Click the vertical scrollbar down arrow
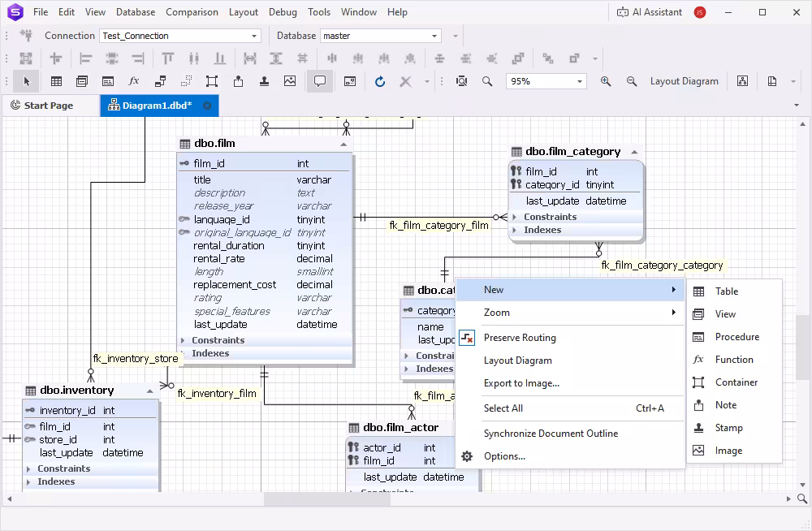812x531 pixels. [x=803, y=485]
